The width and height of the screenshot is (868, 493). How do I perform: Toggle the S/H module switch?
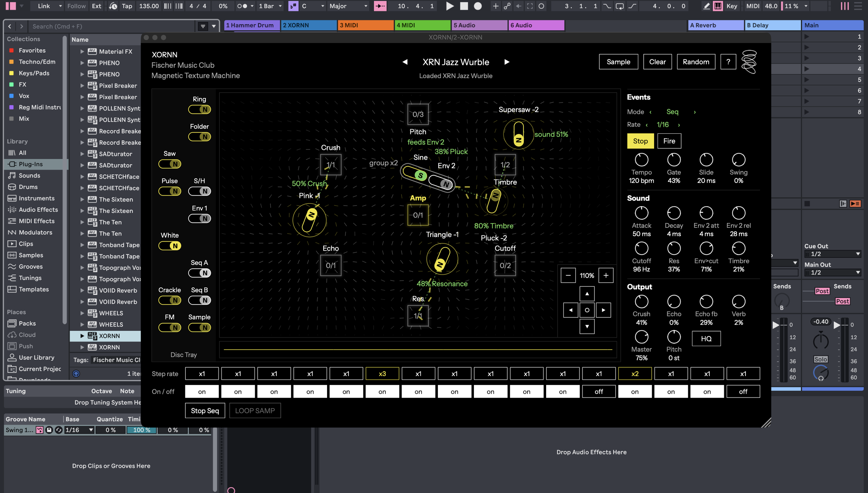pos(199,191)
